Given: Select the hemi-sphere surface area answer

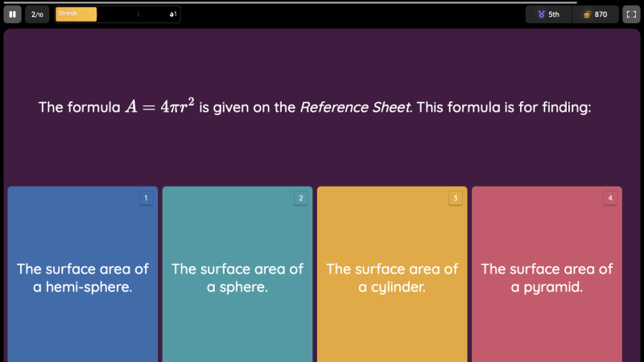Looking at the screenshot, I should pyautogui.click(x=83, y=274).
